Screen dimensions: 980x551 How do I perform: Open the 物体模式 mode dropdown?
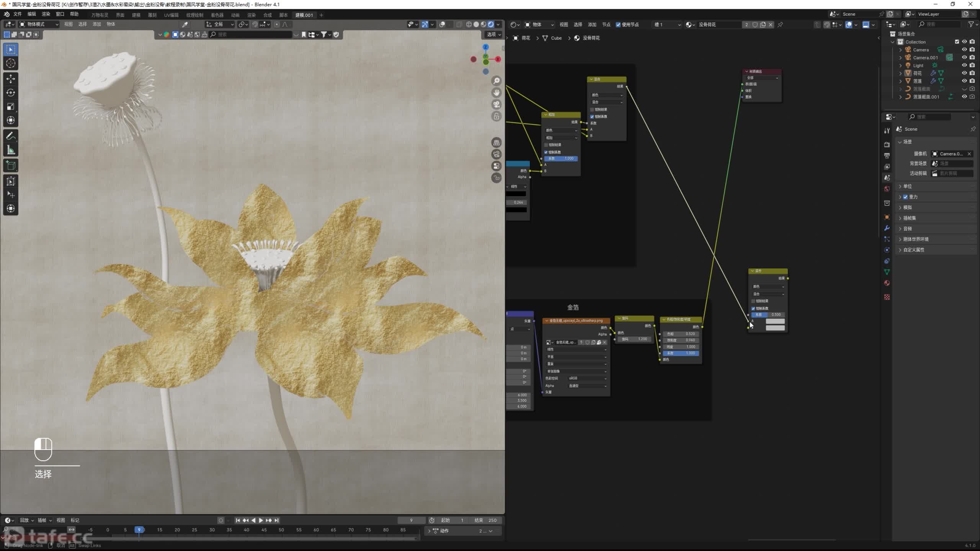point(39,24)
